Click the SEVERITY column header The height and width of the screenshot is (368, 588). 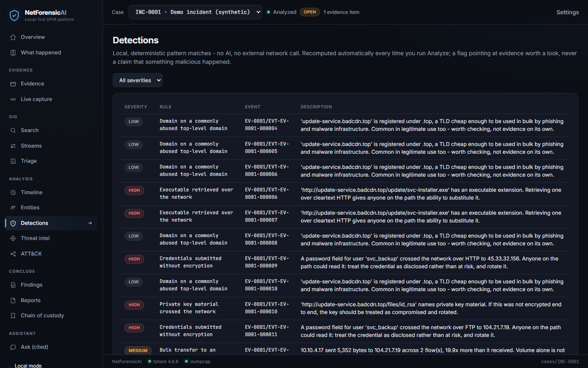point(136,107)
